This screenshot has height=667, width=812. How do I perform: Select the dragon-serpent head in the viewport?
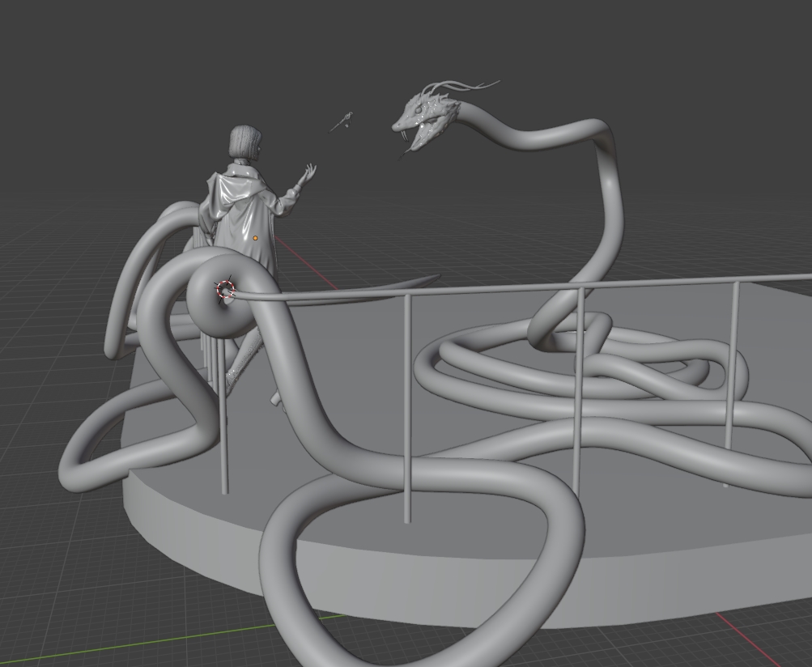426,121
